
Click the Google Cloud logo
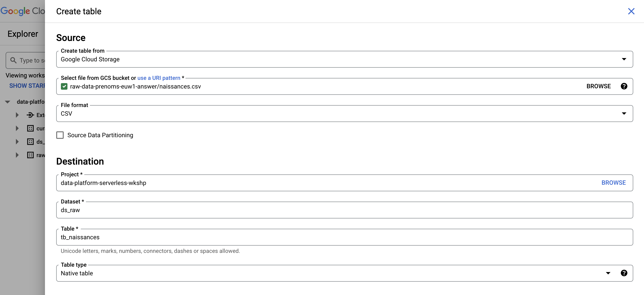(22, 11)
